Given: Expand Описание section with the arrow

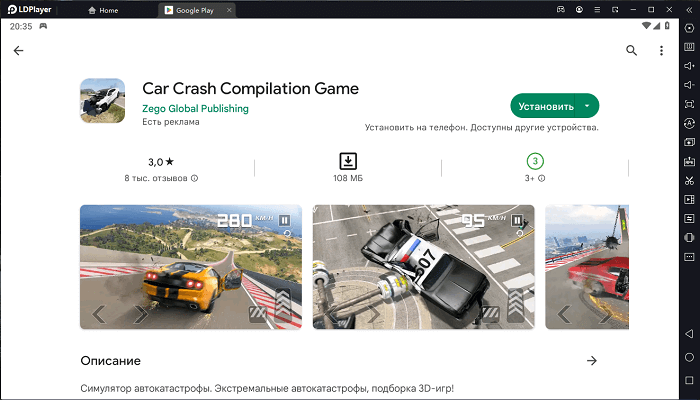Looking at the screenshot, I should [x=592, y=361].
